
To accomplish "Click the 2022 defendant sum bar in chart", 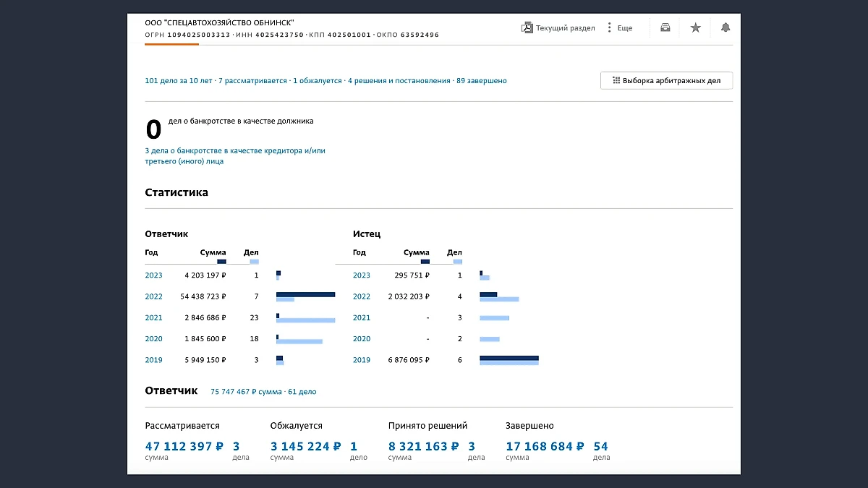I will (305, 294).
